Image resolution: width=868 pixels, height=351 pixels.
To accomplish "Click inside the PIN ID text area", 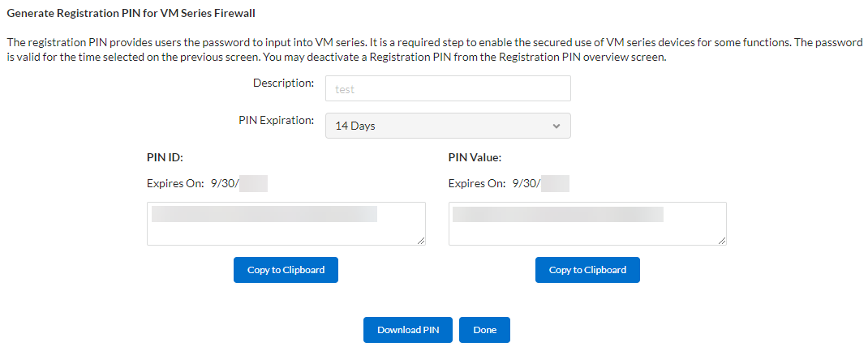I will tap(286, 231).
